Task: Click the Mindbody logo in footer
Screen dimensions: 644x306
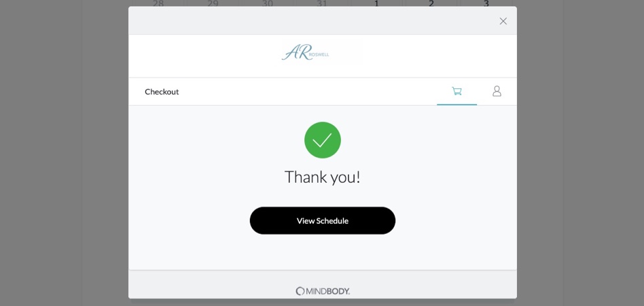Action: pos(323,291)
